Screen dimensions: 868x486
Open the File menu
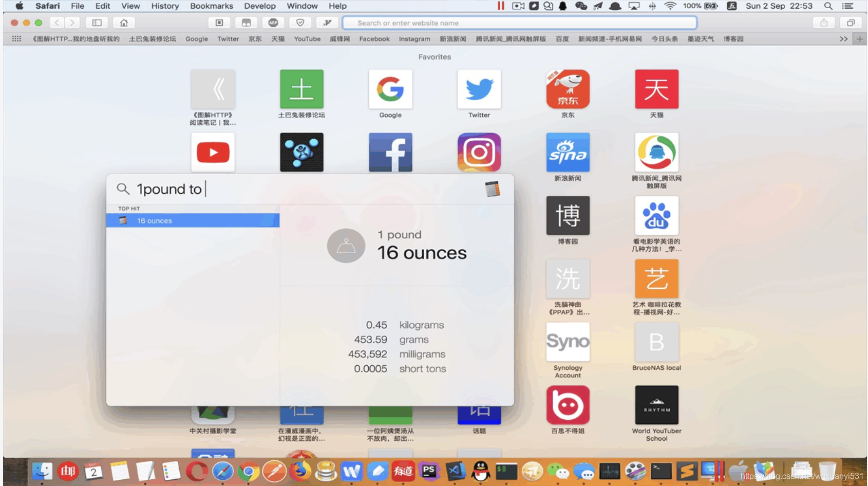click(x=78, y=6)
